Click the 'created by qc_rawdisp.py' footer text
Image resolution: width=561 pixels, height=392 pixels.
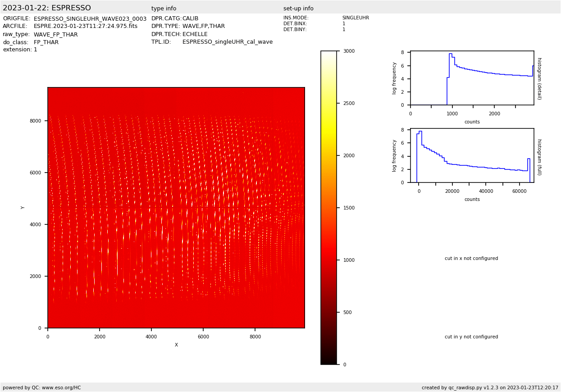[490, 387]
